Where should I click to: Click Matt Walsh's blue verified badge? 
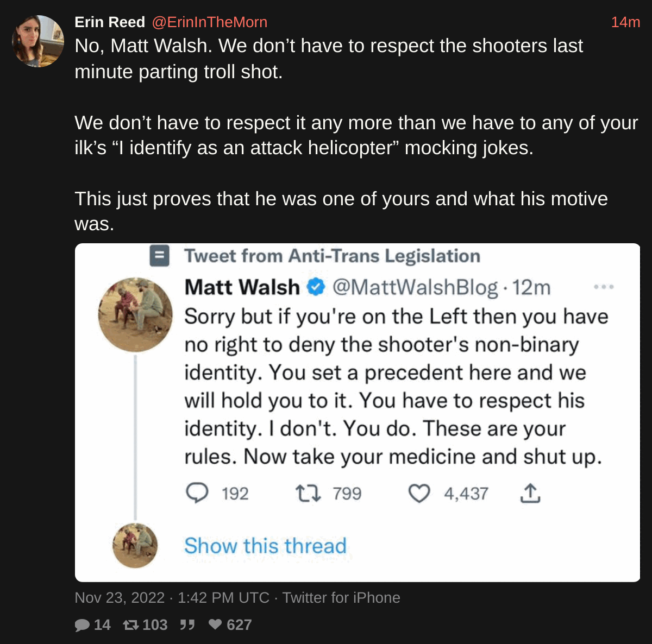[x=316, y=287]
